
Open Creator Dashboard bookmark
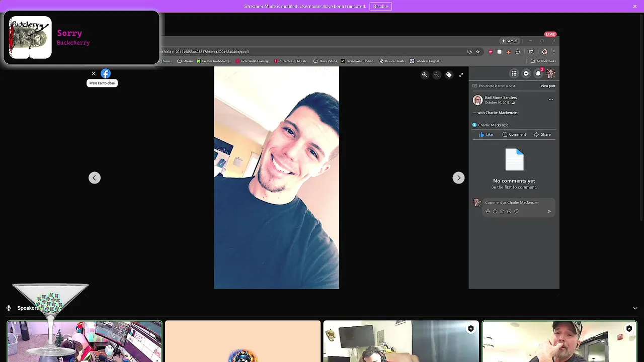click(x=214, y=61)
